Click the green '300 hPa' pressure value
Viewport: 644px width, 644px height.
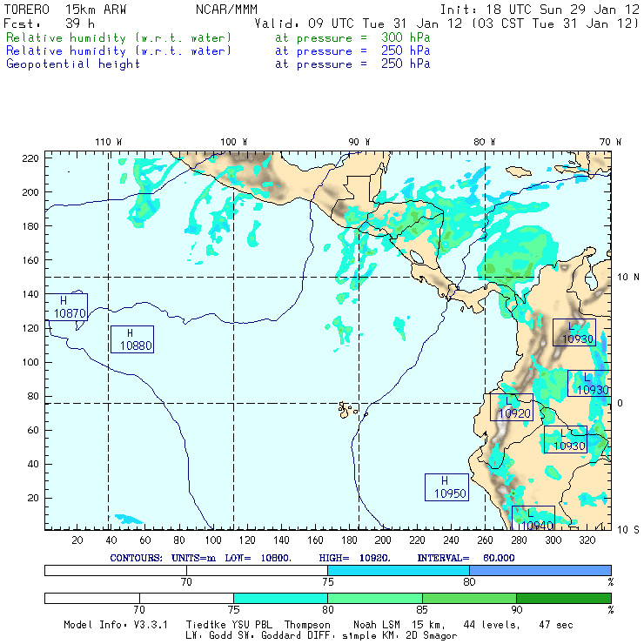[406, 37]
